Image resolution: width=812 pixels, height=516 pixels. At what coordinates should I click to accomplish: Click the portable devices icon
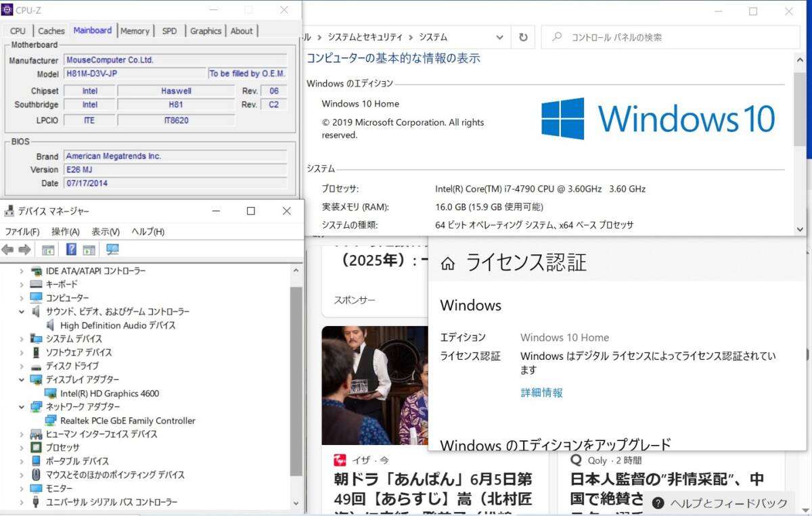click(x=37, y=461)
